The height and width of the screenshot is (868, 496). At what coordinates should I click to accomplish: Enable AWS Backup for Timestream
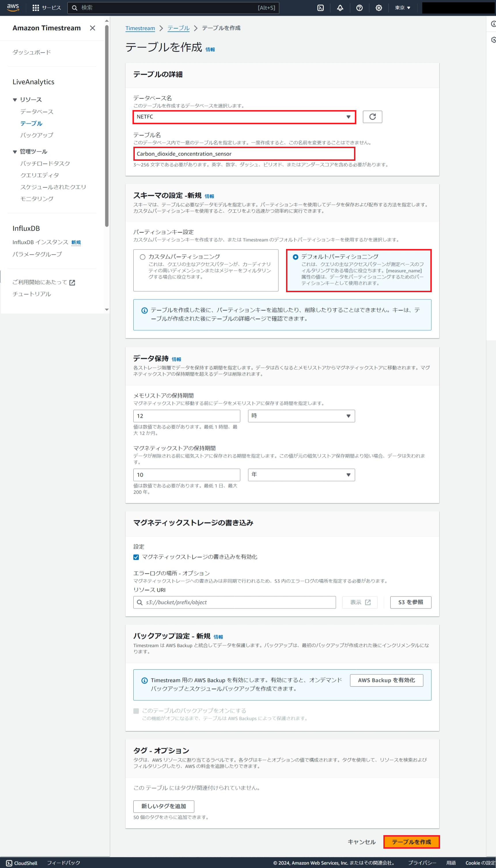coord(386,680)
